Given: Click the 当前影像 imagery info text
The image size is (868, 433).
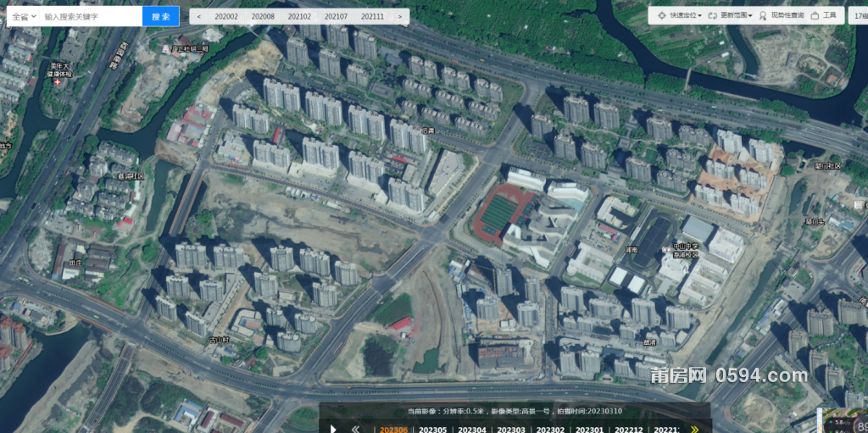Looking at the screenshot, I should click(514, 412).
